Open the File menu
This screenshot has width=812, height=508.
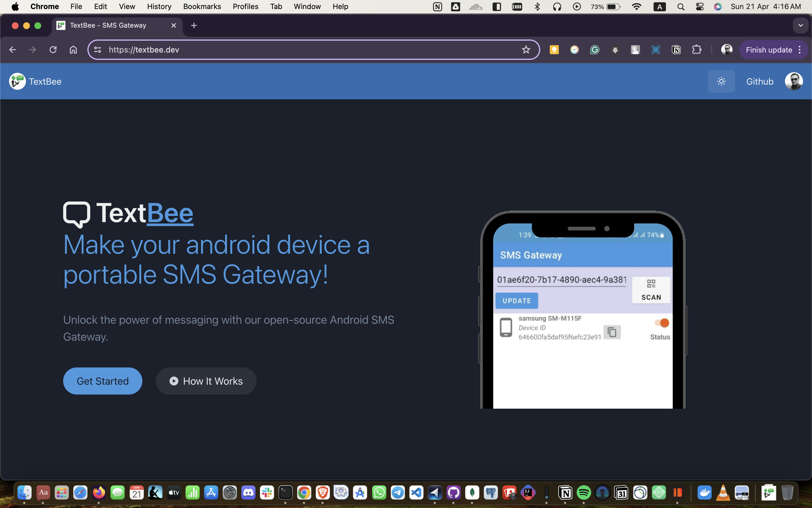(76, 6)
